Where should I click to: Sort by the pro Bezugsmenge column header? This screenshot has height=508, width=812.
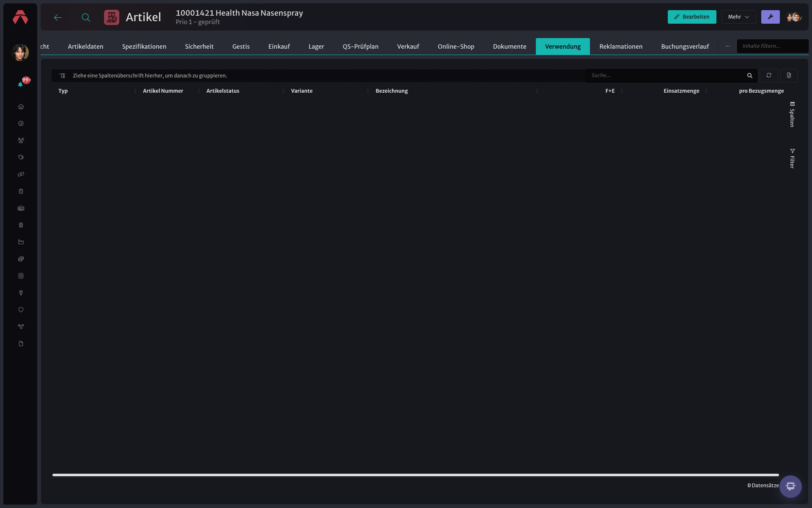[x=761, y=91]
